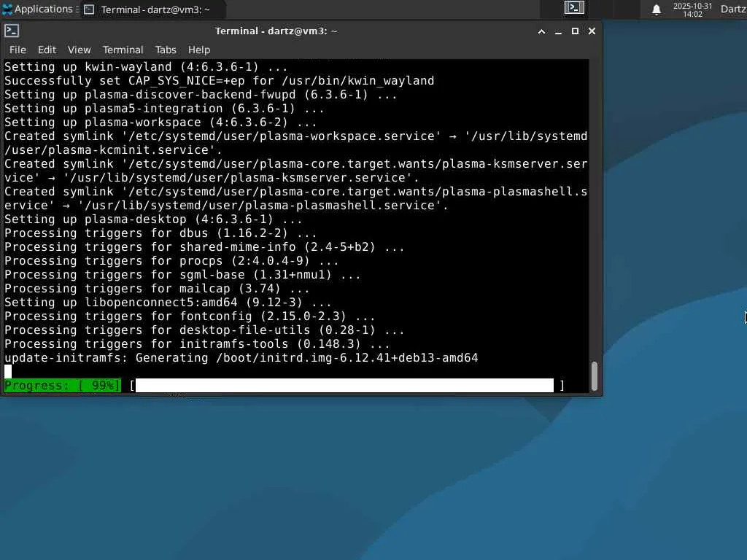Click 'Processing triggers for shared-mime-info' line
The width and height of the screenshot is (747, 560).
click(x=204, y=246)
